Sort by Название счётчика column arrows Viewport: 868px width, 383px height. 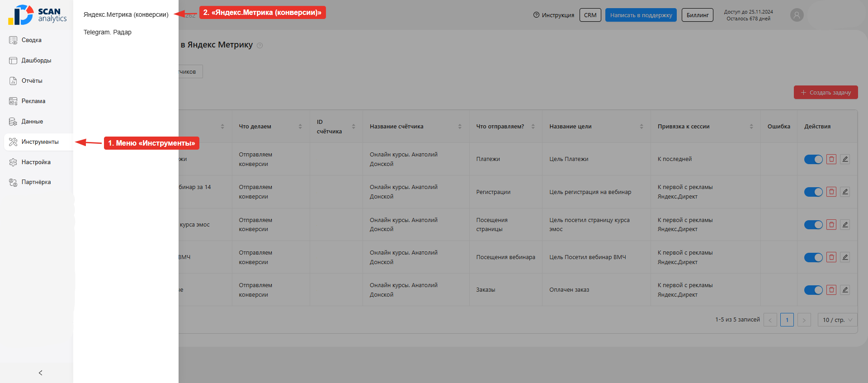pyautogui.click(x=460, y=127)
